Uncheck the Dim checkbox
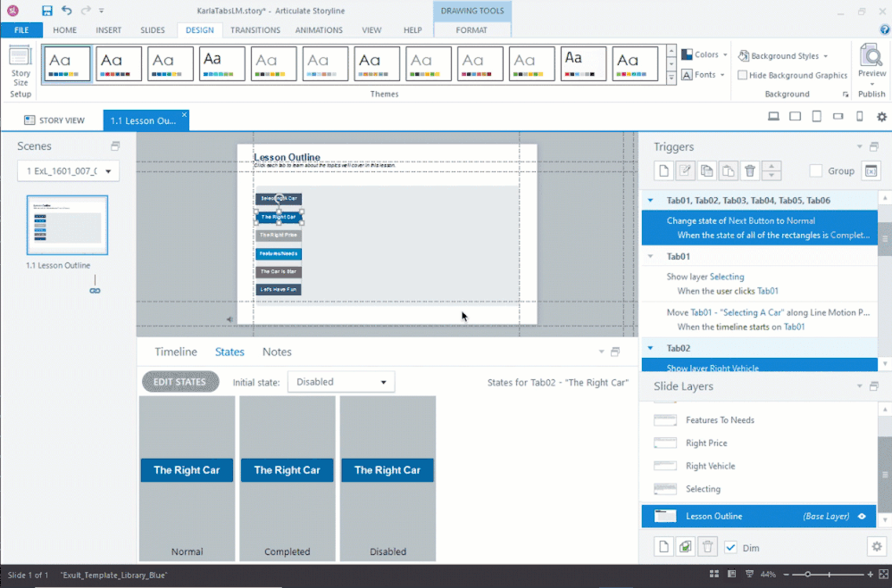892x588 pixels. click(x=730, y=547)
